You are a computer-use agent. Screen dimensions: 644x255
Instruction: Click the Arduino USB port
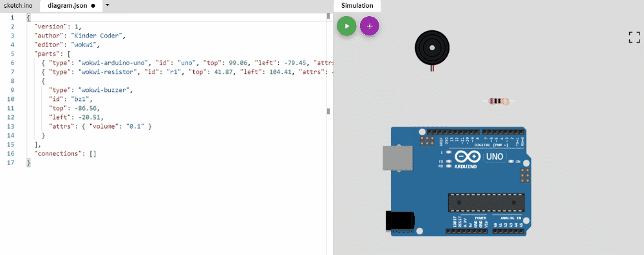click(397, 158)
